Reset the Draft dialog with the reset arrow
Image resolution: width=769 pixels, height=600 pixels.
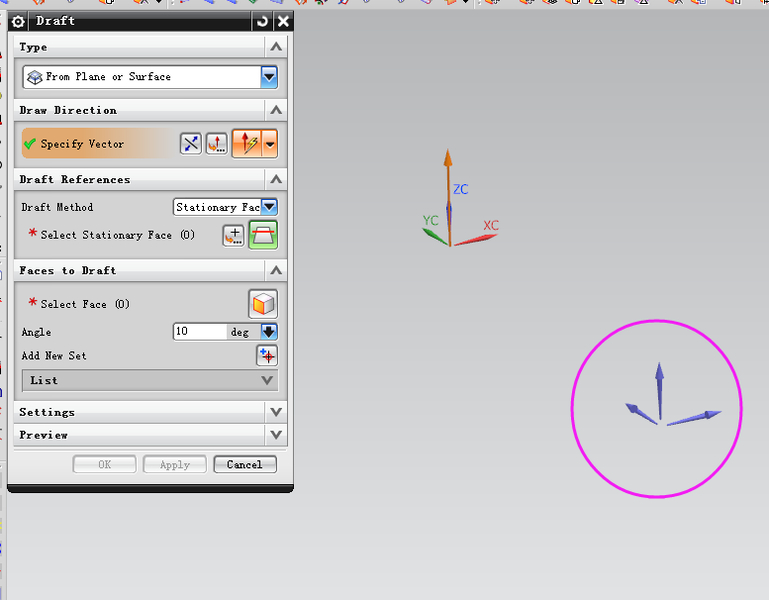click(x=262, y=21)
